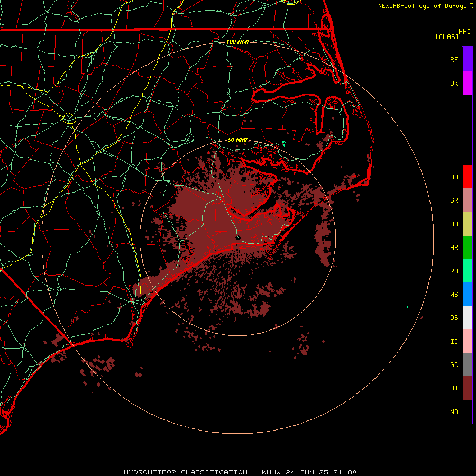
Task: Click the GR legend label
Action: (454, 200)
